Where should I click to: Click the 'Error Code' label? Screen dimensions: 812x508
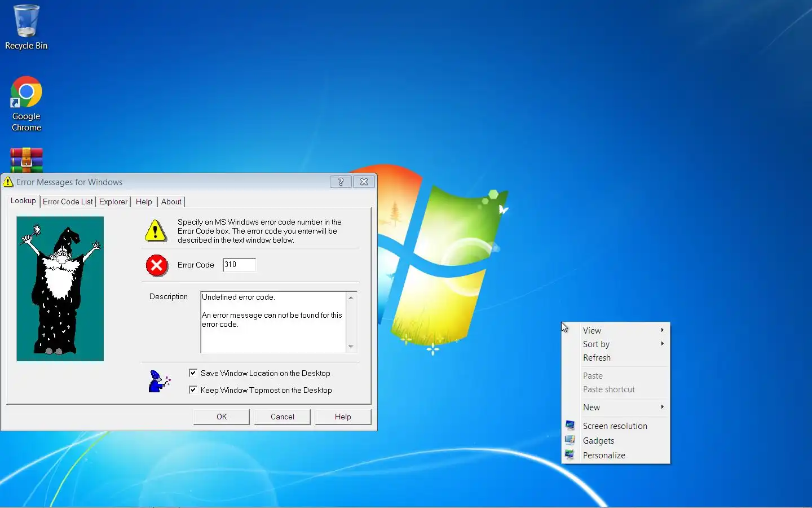pyautogui.click(x=196, y=265)
